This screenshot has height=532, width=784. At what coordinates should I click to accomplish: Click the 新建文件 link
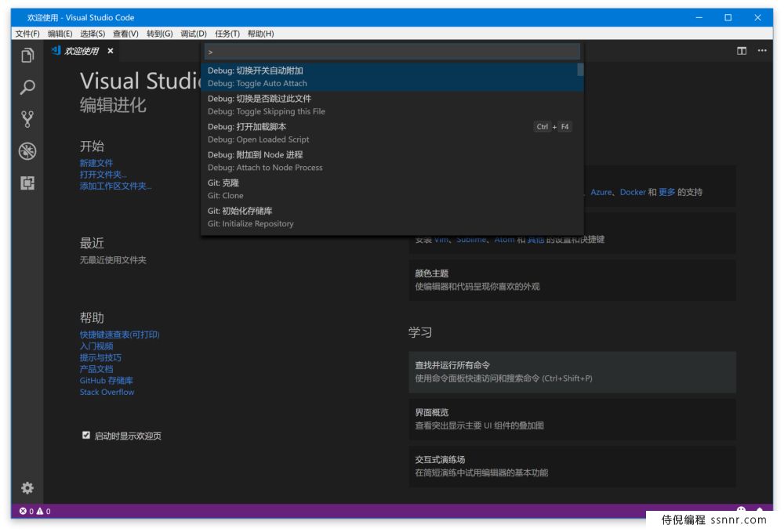[96, 163]
